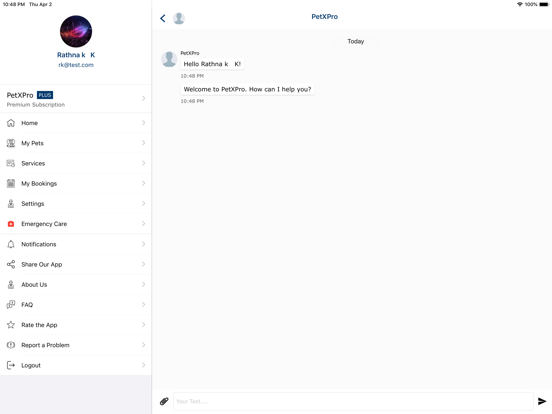552x414 pixels.
Task: Click the Rate the App star icon
Action: (x=11, y=325)
